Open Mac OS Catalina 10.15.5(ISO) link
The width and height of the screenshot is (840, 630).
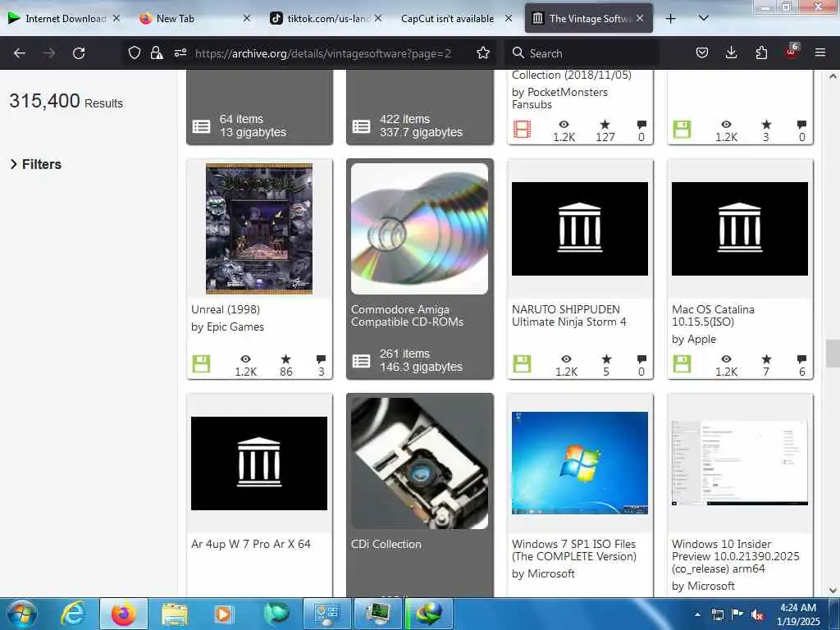pyautogui.click(x=713, y=316)
